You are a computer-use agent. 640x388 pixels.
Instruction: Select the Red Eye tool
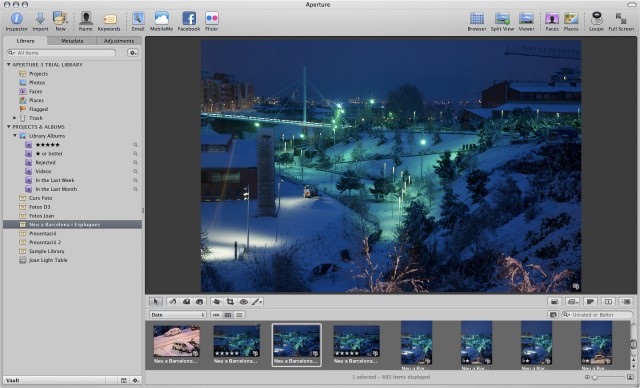(x=244, y=302)
